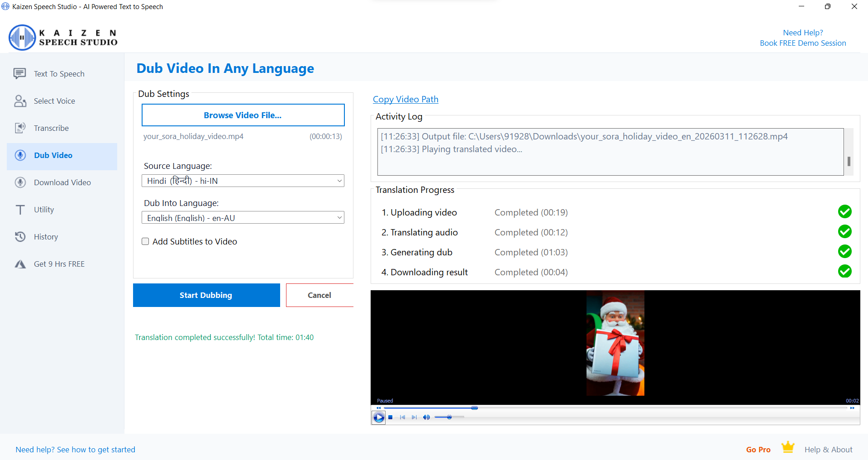Open Transcribe via its speaker icon
Screen dimensions: 868x460
pos(20,128)
